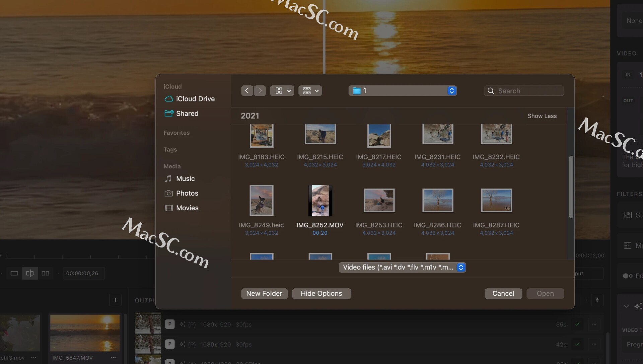Viewport: 643px width, 364px height.
Task: Open Music media in the sidebar
Action: pos(185,178)
